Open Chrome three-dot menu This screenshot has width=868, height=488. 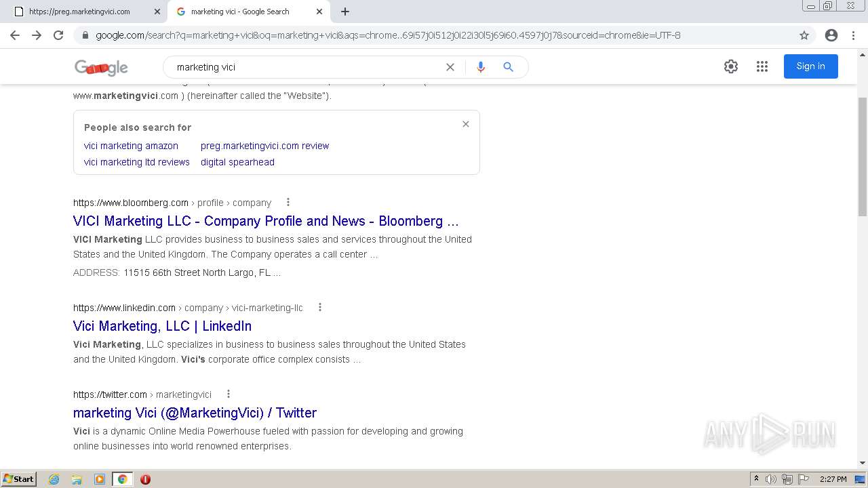853,35
